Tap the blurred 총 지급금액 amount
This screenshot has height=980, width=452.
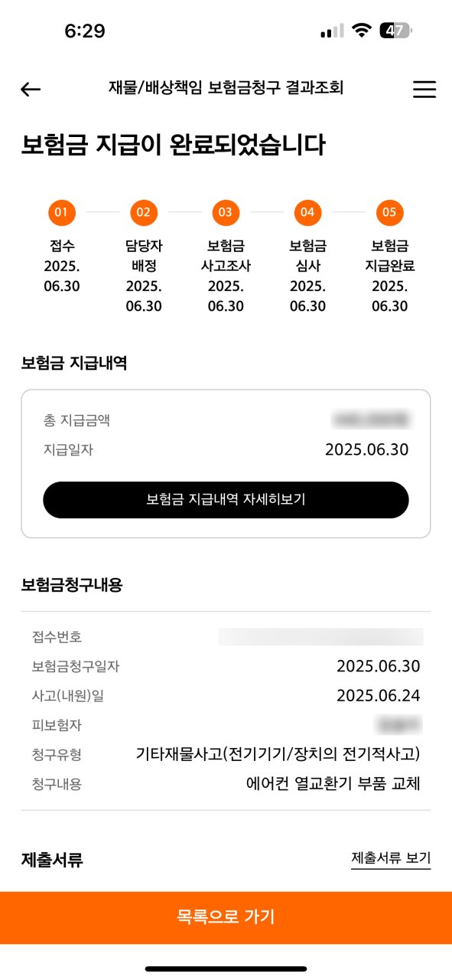(372, 420)
